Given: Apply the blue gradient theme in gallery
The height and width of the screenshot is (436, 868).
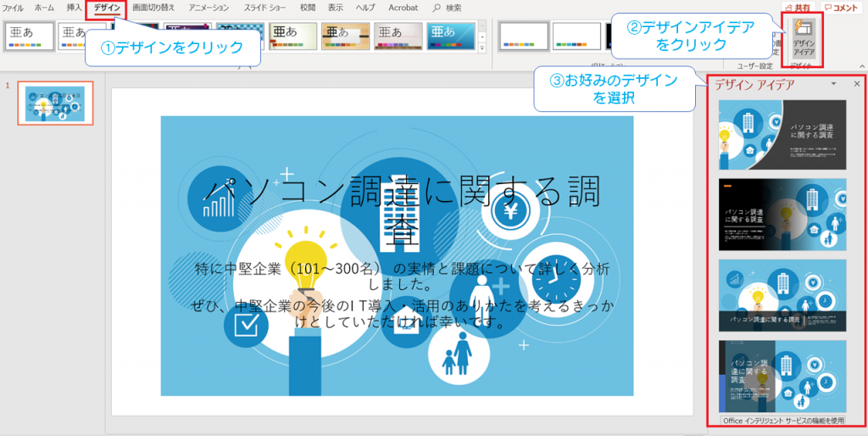Looking at the screenshot, I should [x=451, y=36].
